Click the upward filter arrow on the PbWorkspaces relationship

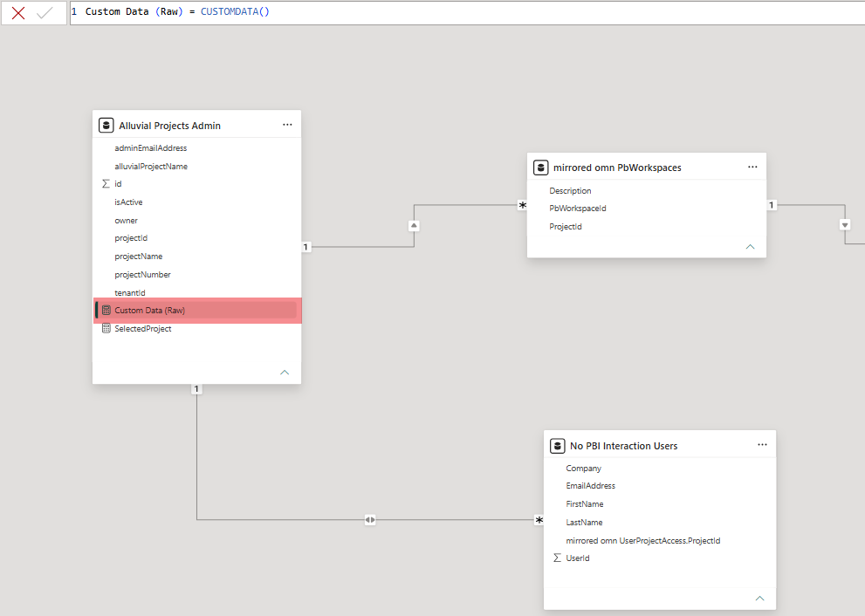click(414, 226)
